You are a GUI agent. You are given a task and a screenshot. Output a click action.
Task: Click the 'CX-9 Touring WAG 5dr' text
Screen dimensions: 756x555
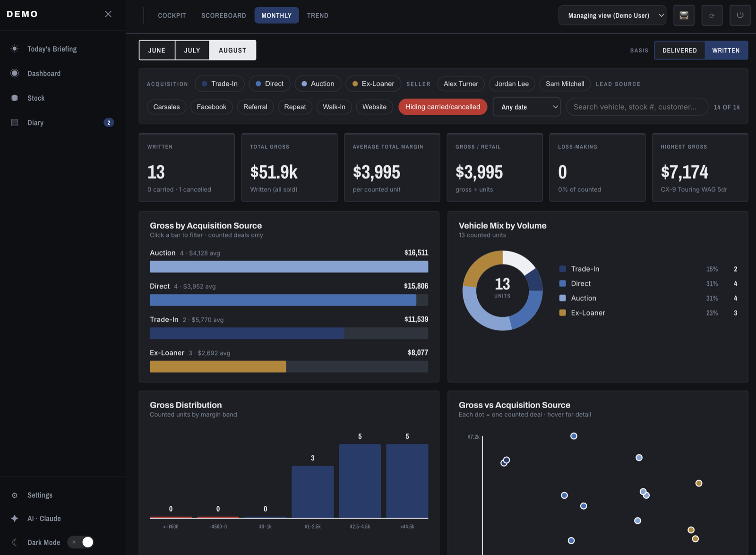click(694, 189)
